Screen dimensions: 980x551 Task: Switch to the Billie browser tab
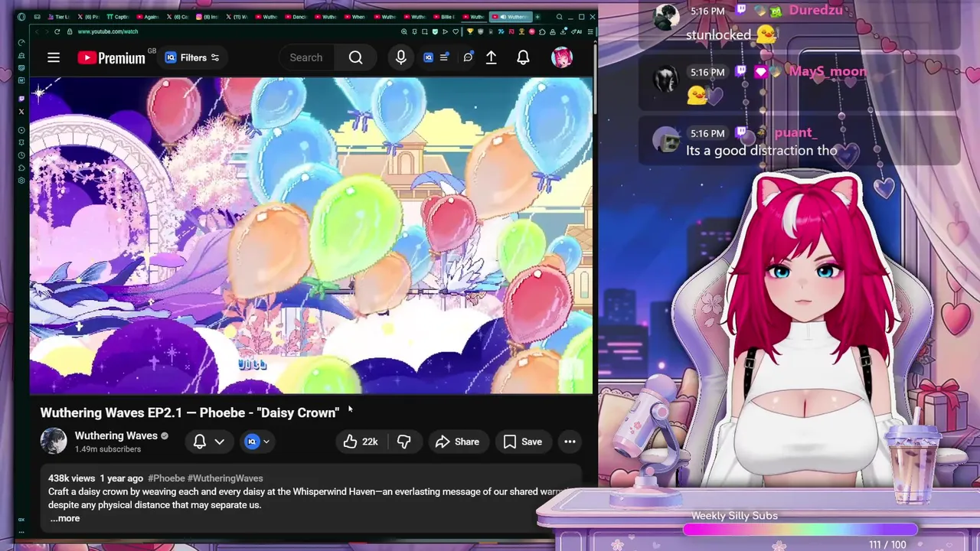pyautogui.click(x=445, y=17)
